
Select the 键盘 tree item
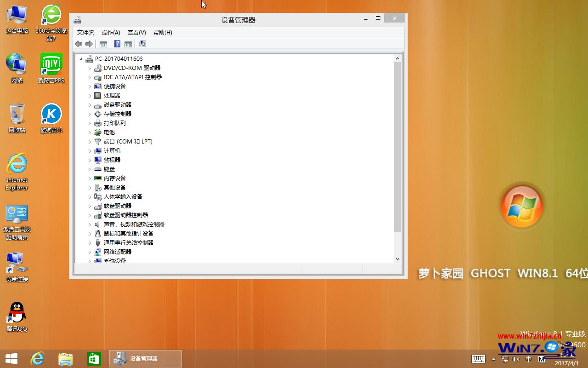109,169
